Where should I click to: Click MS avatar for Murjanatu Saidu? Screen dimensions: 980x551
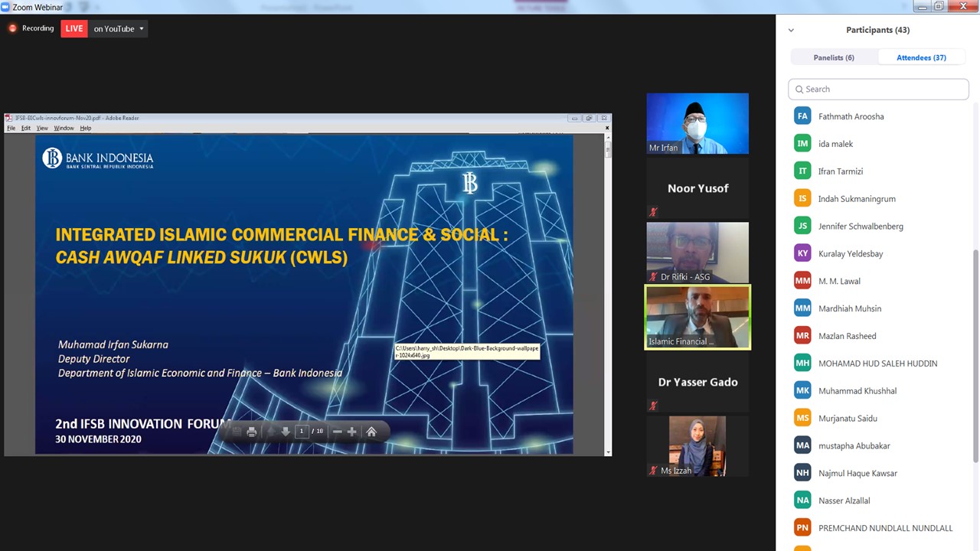click(x=802, y=419)
